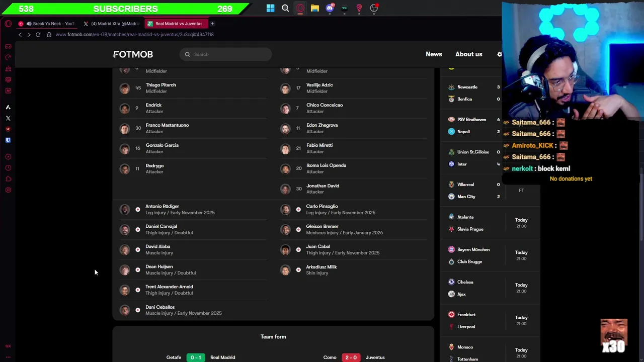
Task: Click the browser address bar URL
Action: click(134, 35)
